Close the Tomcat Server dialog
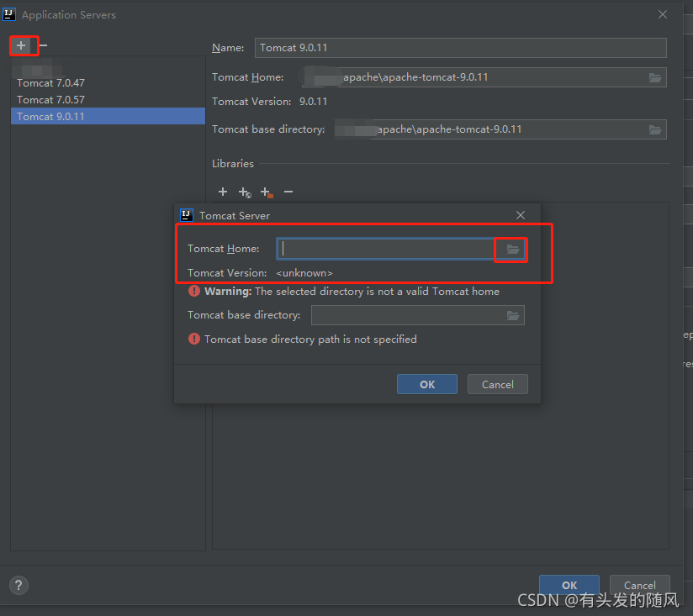693x616 pixels. (521, 215)
